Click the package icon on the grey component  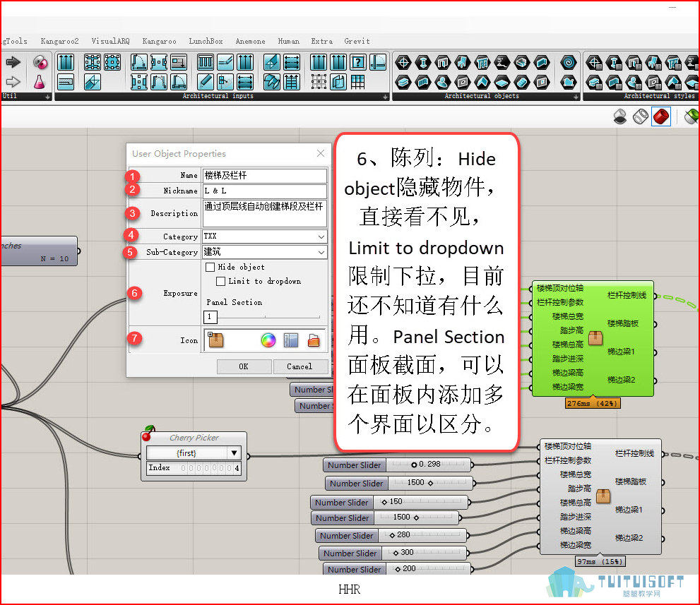[603, 496]
